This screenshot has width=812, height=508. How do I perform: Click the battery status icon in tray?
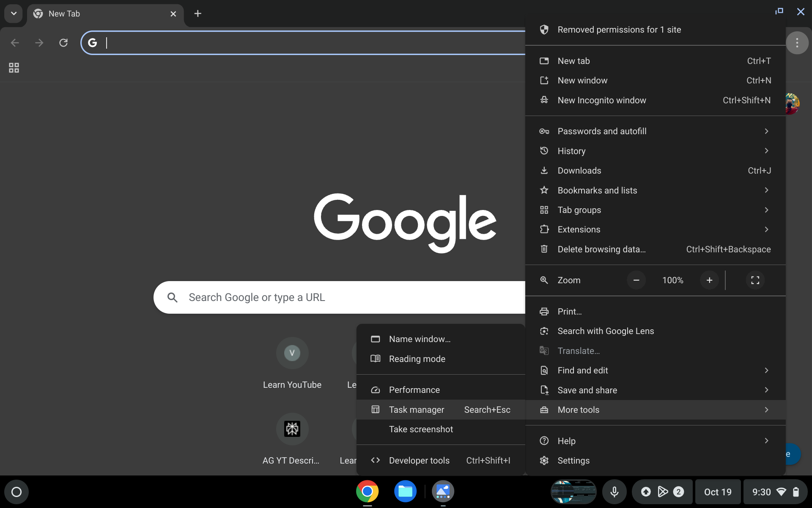click(796, 492)
